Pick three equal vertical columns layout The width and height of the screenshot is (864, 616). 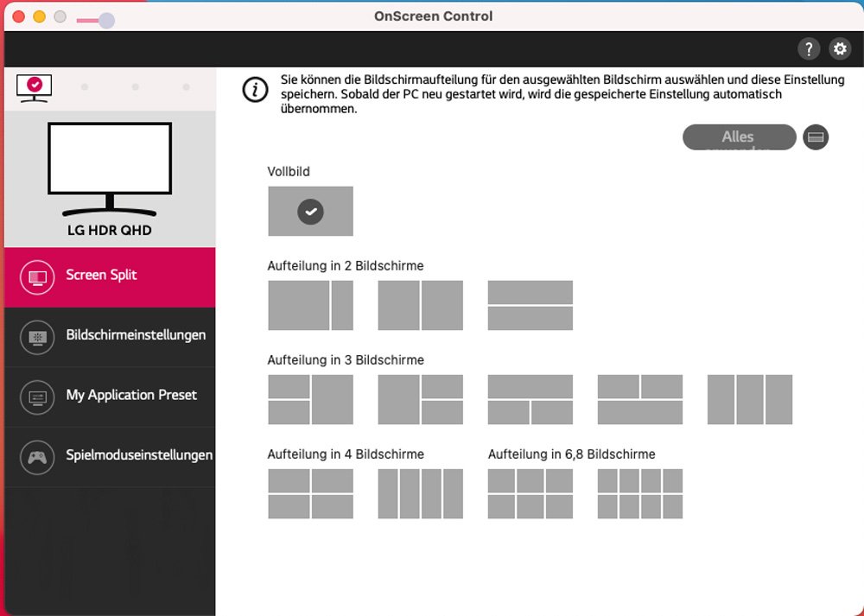click(x=749, y=399)
